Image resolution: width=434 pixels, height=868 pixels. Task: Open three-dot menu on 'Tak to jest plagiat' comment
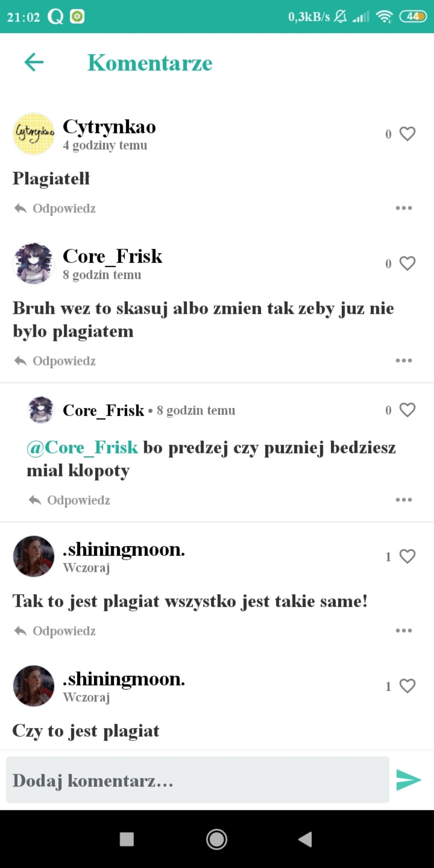(x=404, y=631)
